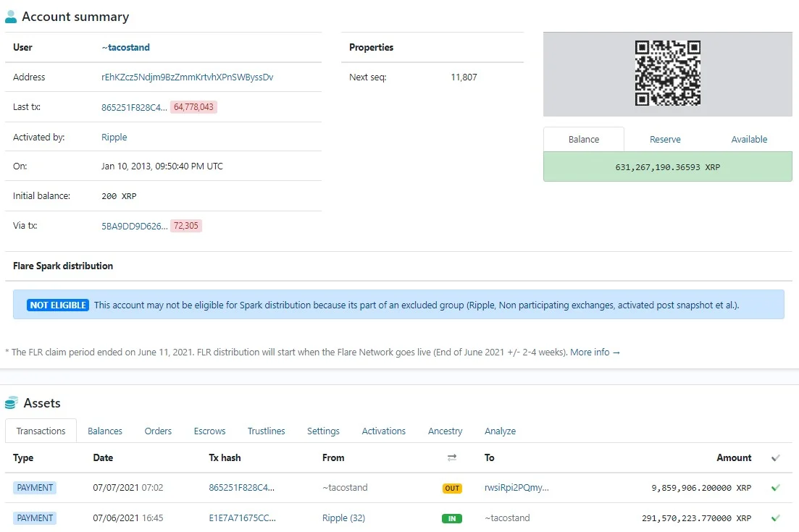799x532 pixels.
Task: Open the Trustlines tab
Action: click(x=266, y=431)
